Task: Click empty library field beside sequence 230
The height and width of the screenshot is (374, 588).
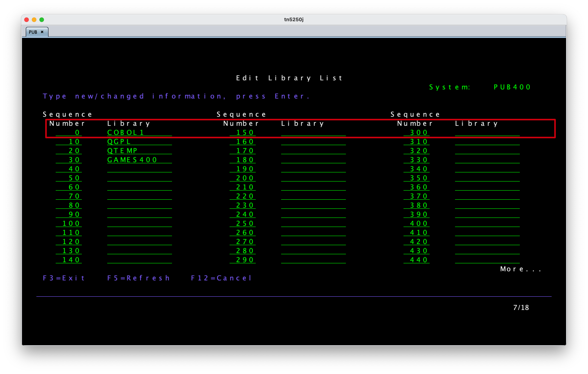Action: [313, 205]
